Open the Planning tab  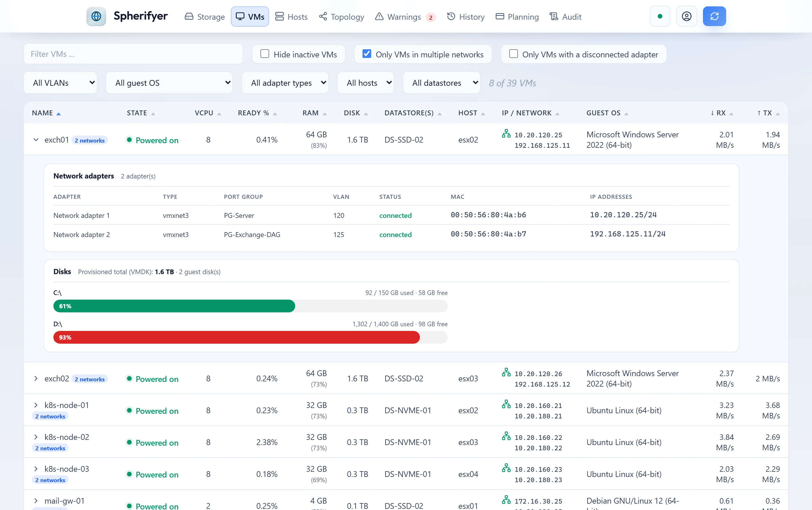(517, 17)
